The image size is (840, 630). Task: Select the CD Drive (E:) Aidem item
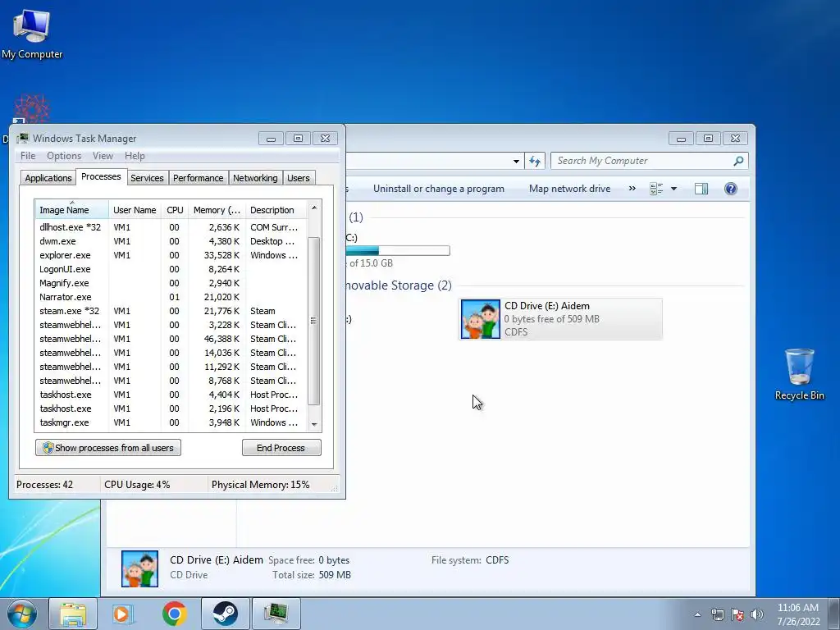(x=560, y=319)
